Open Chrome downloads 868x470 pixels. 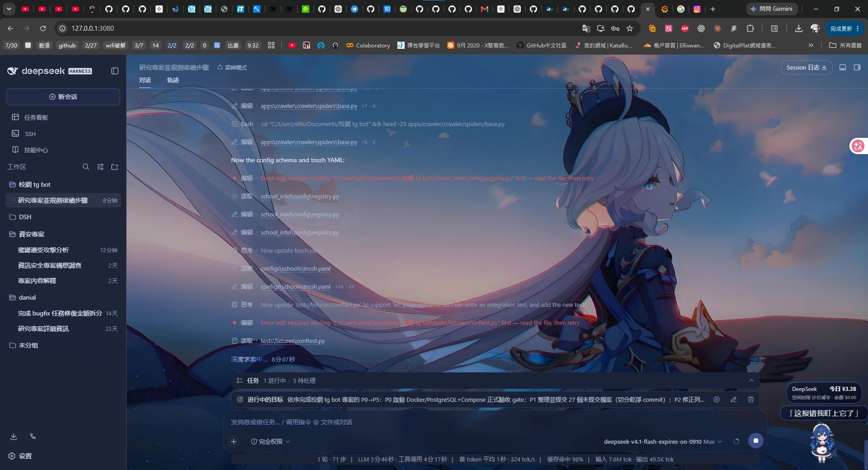(799, 28)
